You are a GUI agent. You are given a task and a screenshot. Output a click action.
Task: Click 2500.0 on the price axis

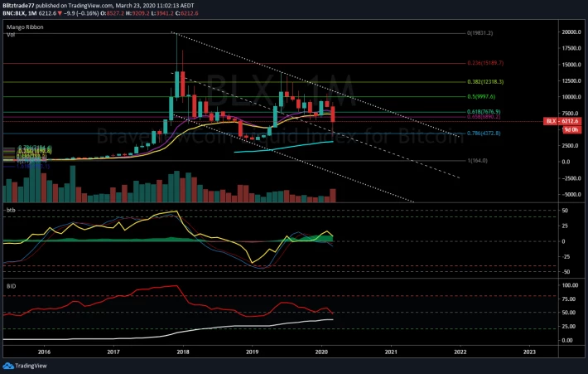coord(571,146)
